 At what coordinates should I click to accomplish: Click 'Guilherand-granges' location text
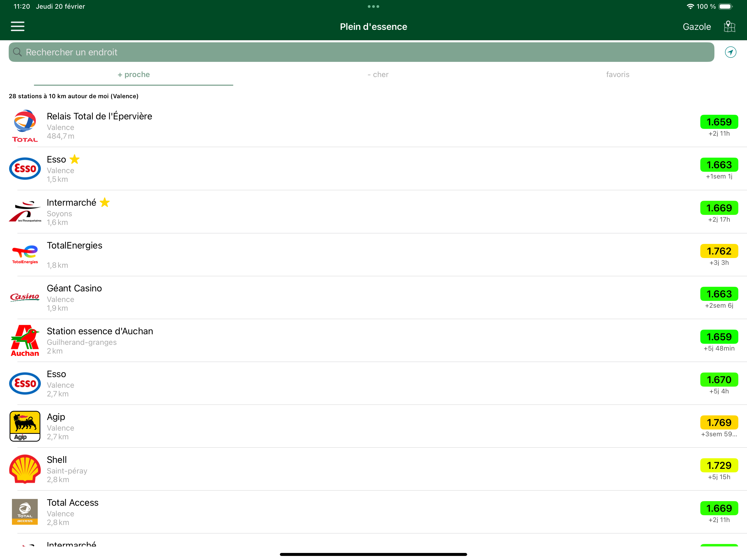82,342
